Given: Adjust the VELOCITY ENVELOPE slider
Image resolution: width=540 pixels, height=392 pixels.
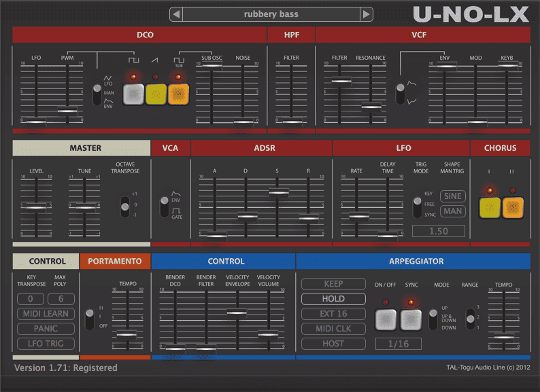Looking at the screenshot, I should 237,313.
